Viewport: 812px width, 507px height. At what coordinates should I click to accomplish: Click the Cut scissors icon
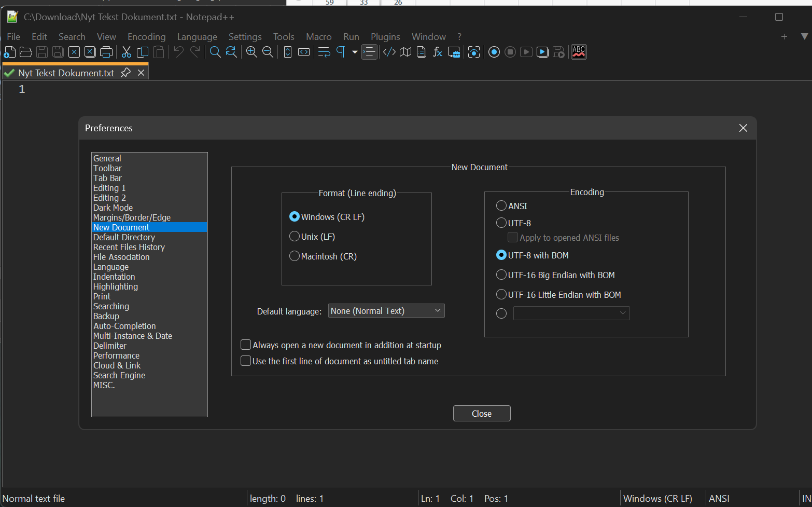[127, 52]
